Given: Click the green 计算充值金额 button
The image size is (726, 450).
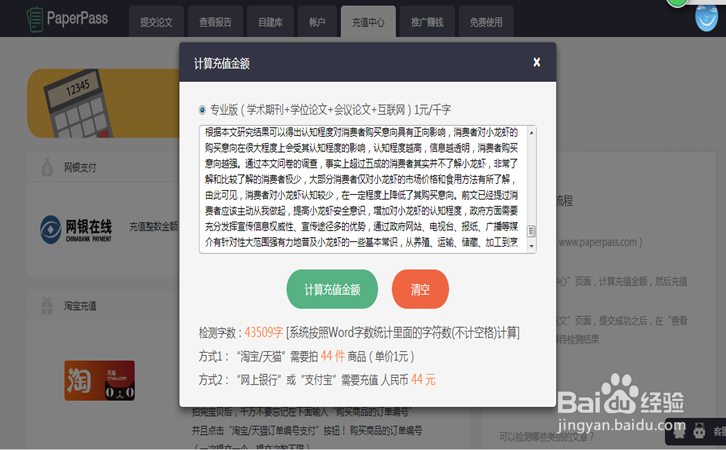Looking at the screenshot, I should point(332,289).
